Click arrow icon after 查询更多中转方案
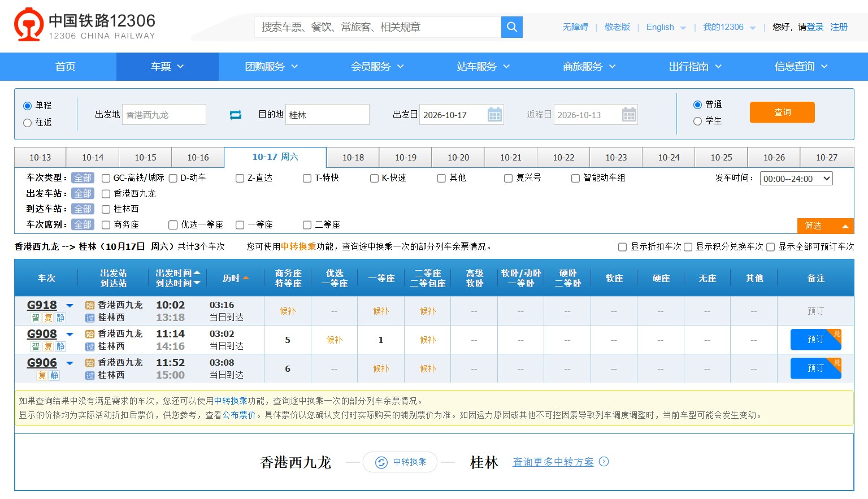The height and width of the screenshot is (499, 868). click(604, 461)
